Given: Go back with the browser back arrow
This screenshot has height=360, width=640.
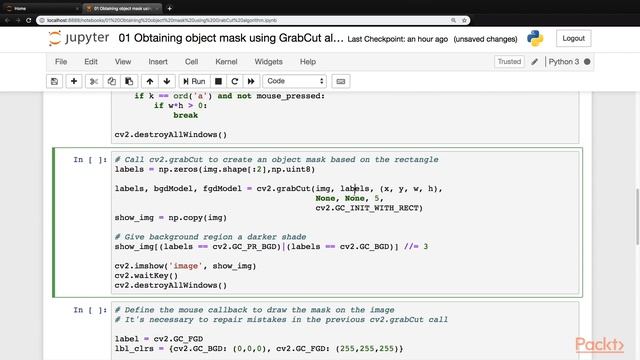Looking at the screenshot, I should pyautogui.click(x=7, y=20).
